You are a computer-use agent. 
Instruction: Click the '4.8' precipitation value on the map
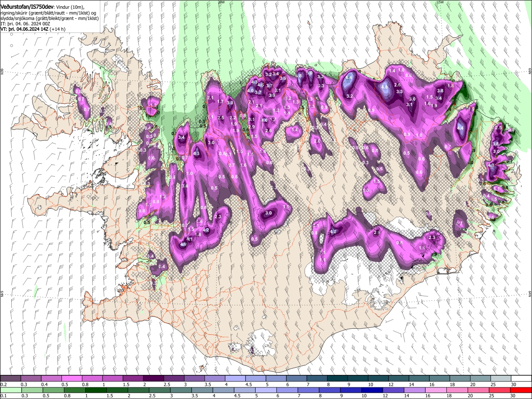coord(384,87)
